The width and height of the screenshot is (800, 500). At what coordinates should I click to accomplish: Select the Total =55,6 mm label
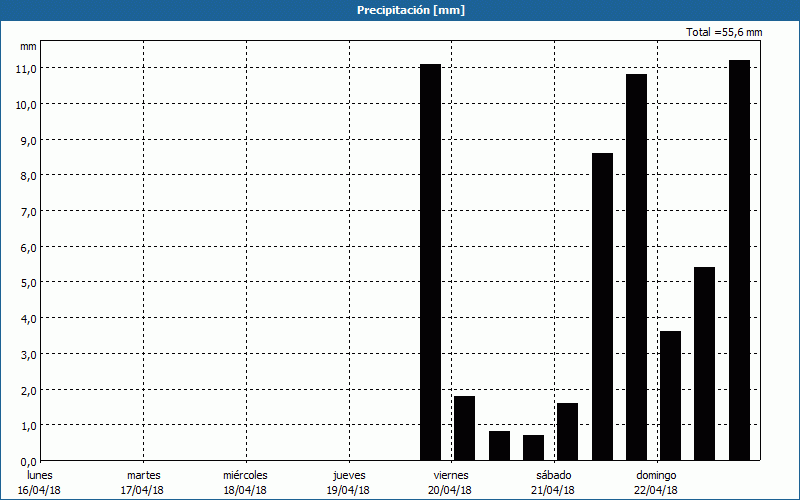[724, 32]
